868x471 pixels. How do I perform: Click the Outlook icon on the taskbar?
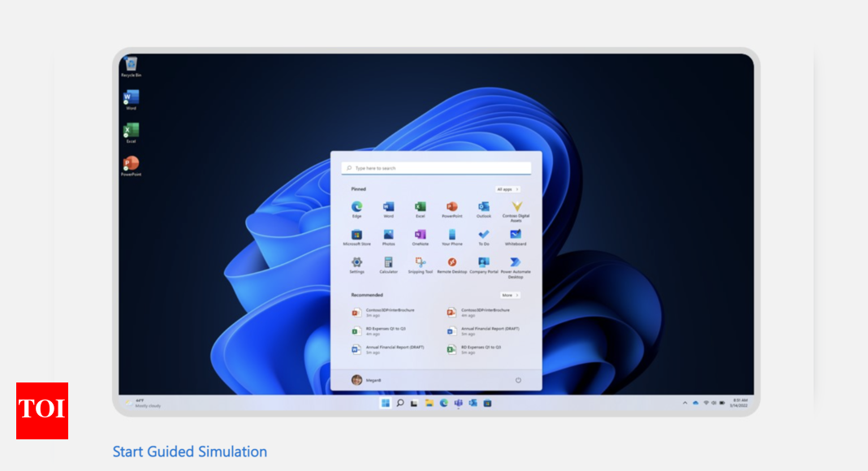[x=473, y=403]
